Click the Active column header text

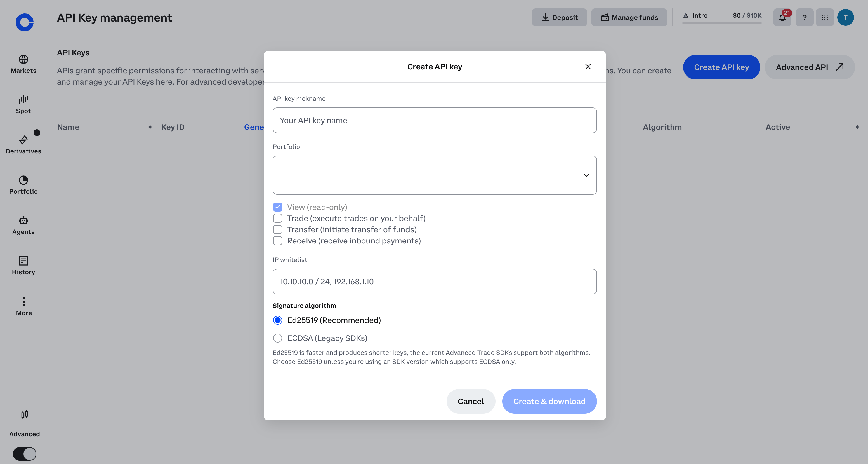778,127
